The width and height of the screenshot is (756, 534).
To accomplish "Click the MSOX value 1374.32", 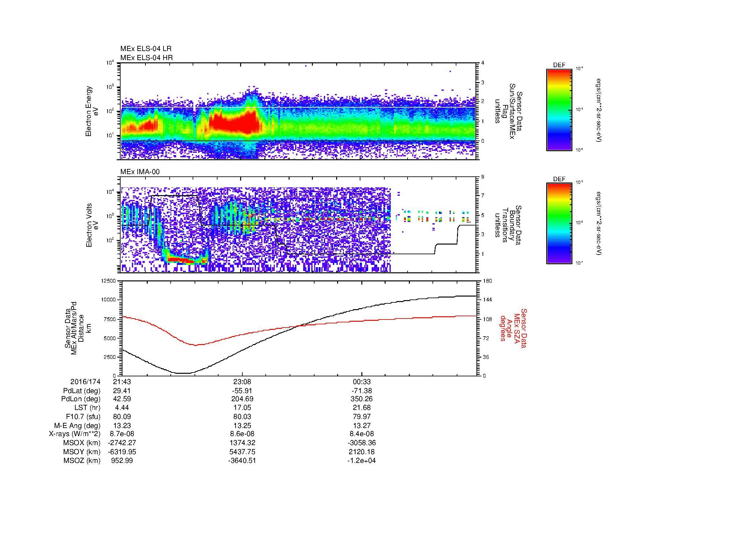I will [x=242, y=443].
